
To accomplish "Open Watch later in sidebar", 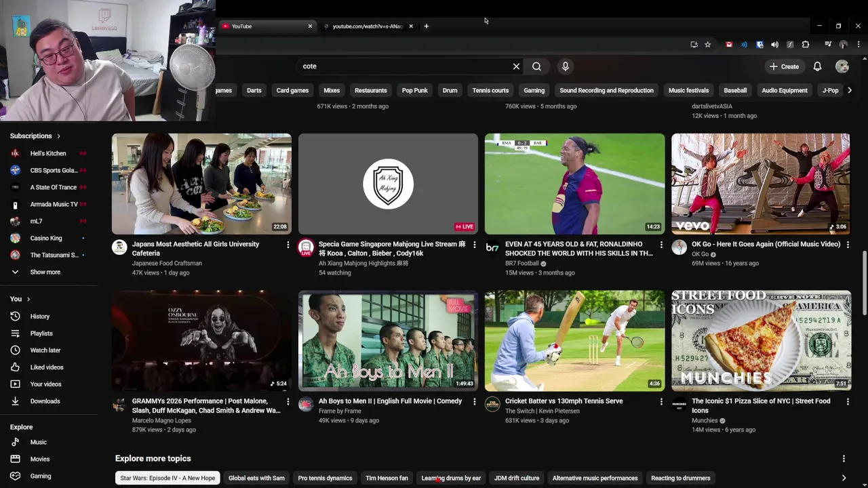I will click(45, 350).
